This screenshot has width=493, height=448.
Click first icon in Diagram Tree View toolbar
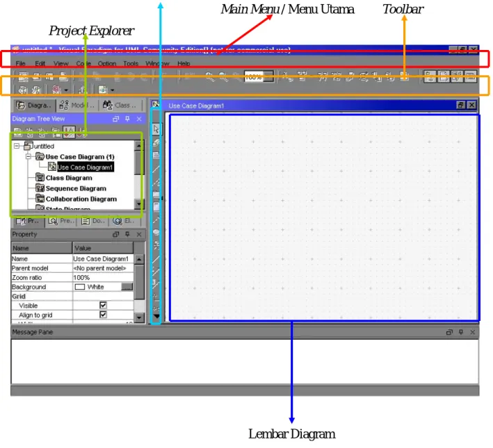click(17, 132)
